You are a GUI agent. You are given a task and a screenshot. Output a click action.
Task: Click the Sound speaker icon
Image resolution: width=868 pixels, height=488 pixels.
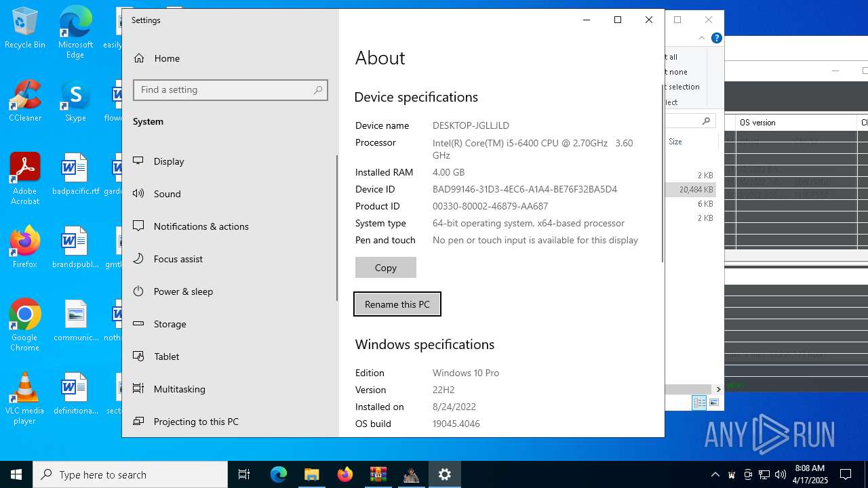[x=138, y=193]
